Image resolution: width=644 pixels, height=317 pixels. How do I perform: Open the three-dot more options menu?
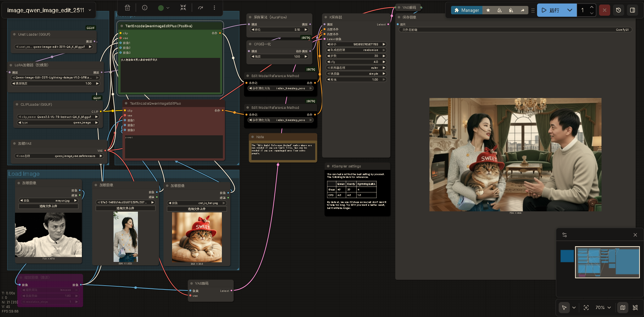coord(214,8)
